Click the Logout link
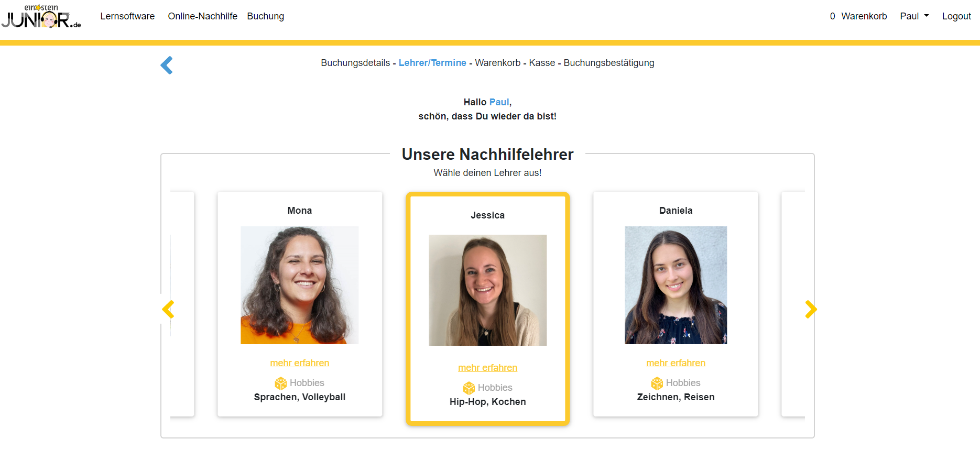 [x=956, y=16]
